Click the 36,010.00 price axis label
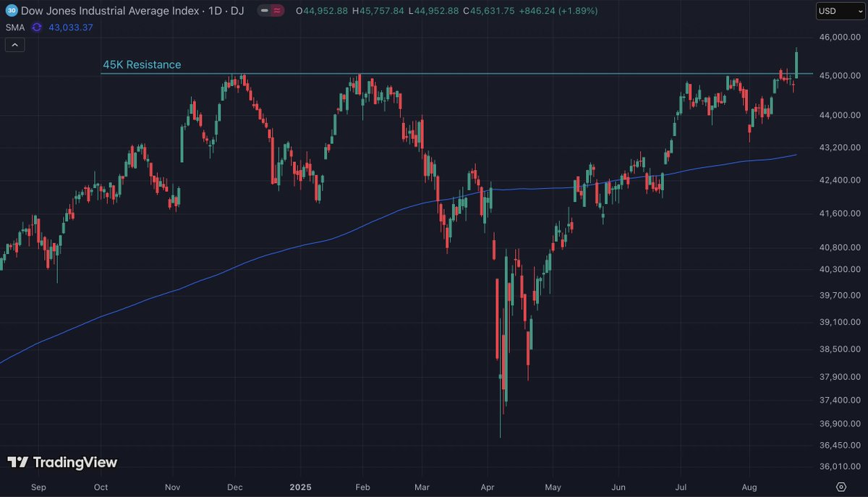 point(839,467)
